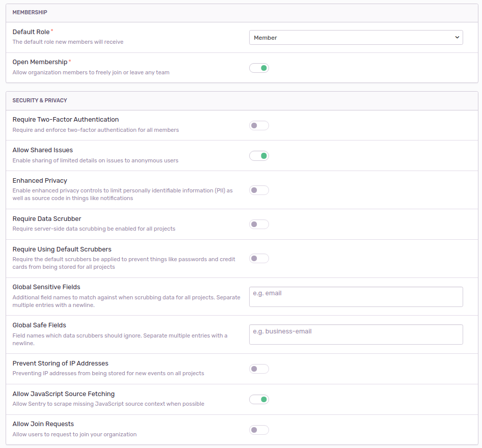Switch on Require Data Scrubber
This screenshot has height=448, width=482.
(x=259, y=225)
